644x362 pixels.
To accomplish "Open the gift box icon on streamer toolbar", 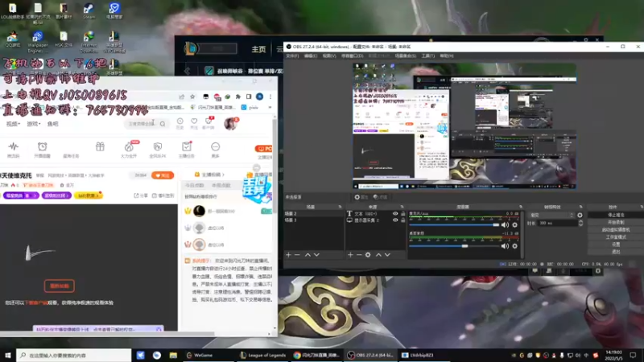I will tap(100, 147).
